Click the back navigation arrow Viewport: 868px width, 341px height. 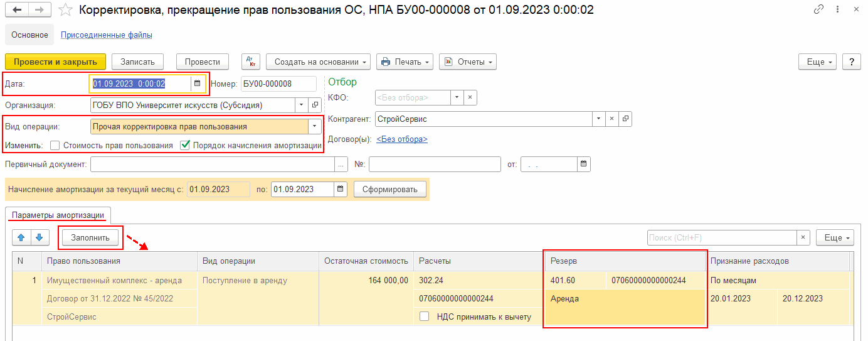18,10
